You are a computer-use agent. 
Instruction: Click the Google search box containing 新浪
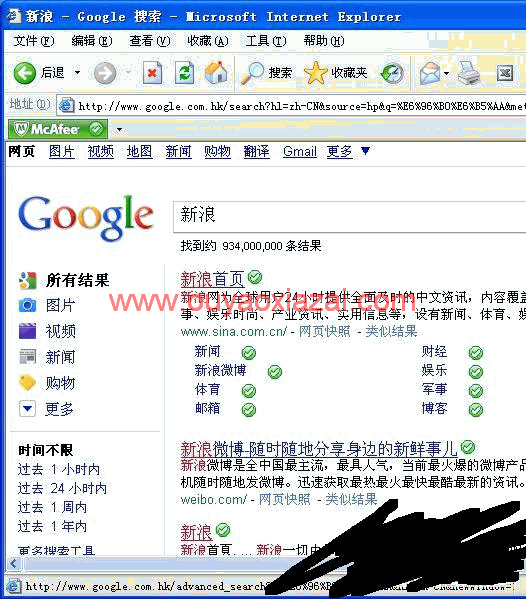point(350,217)
